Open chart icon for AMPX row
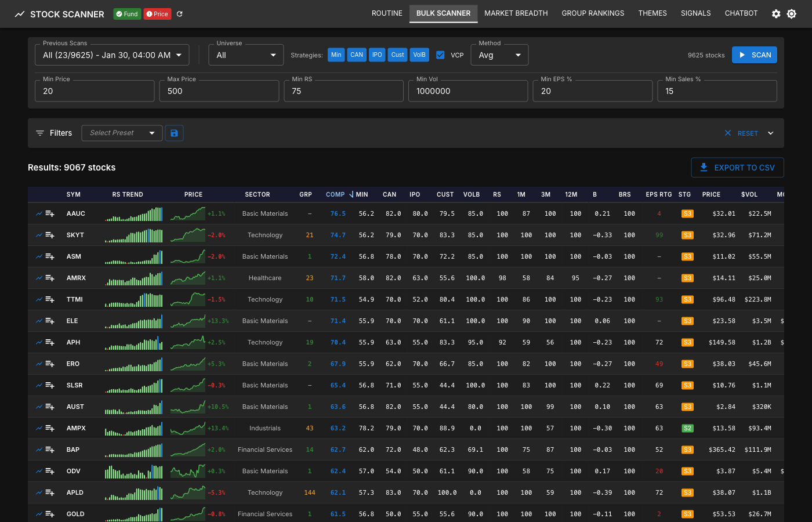This screenshot has width=812, height=522. coord(39,428)
